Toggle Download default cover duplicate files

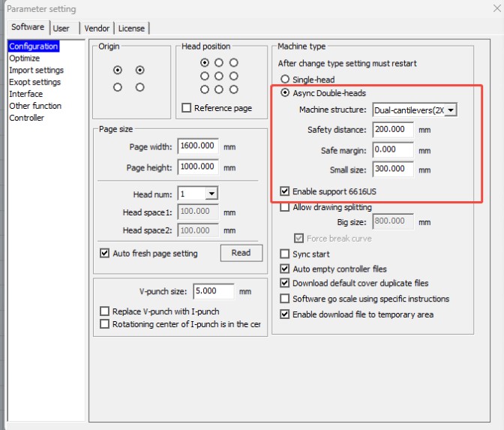[x=284, y=283]
